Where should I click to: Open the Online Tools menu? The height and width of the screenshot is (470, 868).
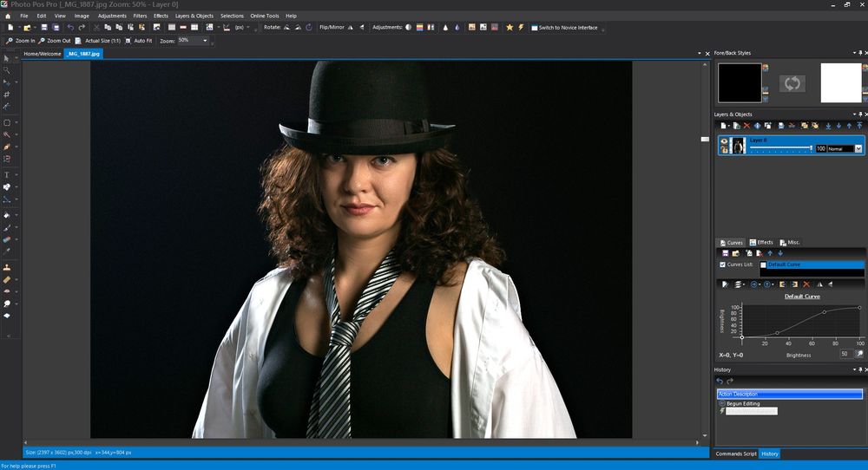click(x=265, y=16)
